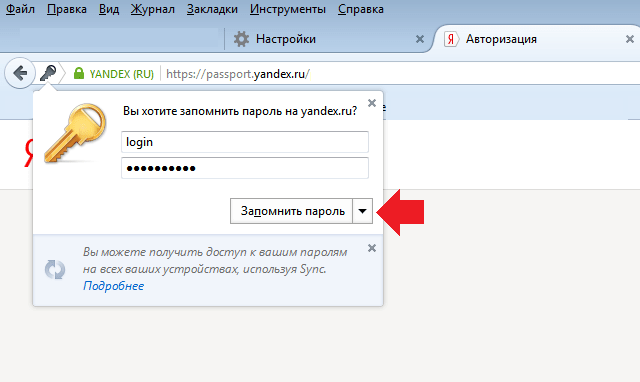Image resolution: width=640 pixels, height=382 pixels.
Task: Click the Yandex favicon on Авторизация tab
Action: [451, 39]
